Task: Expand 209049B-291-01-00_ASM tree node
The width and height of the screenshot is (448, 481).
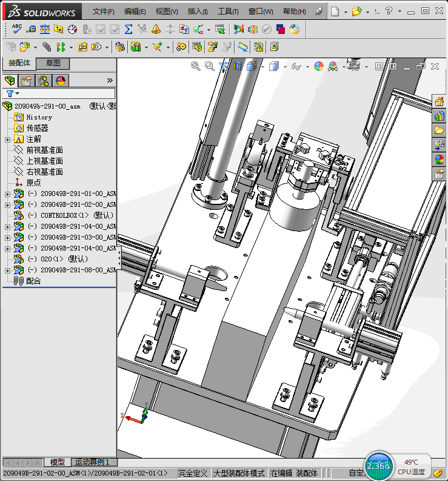Action: (7, 194)
